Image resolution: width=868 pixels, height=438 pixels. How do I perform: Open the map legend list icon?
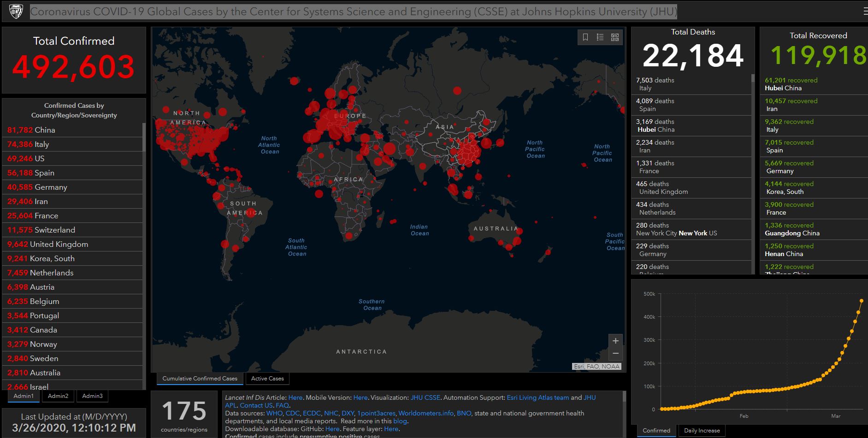coord(600,37)
